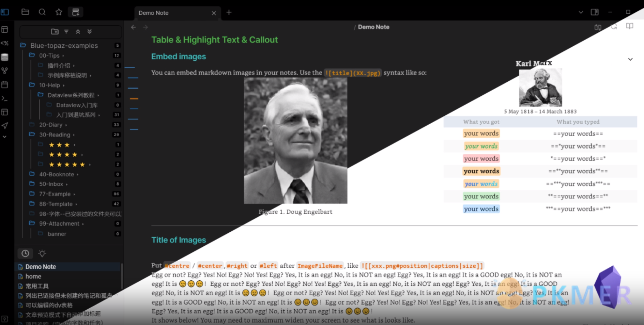Click the paper plane ribbon icon
The height and width of the screenshot is (325, 644).
(5, 126)
